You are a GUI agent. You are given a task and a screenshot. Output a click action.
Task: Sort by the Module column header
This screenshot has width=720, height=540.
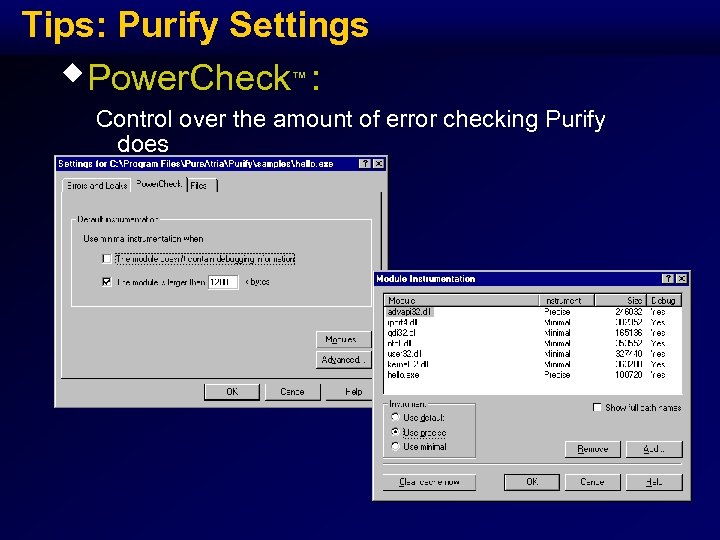point(461,300)
